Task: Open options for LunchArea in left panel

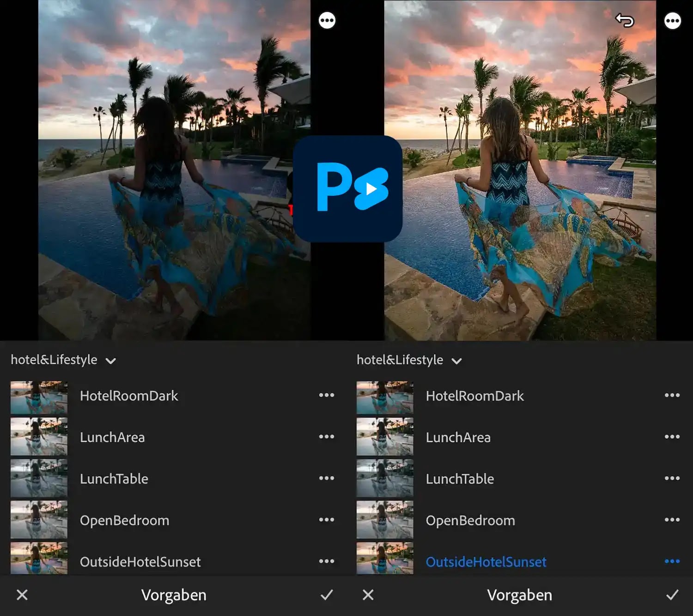Action: point(327,437)
